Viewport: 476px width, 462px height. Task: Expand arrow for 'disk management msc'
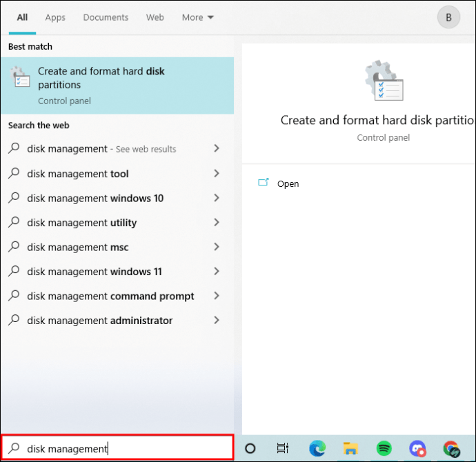click(217, 247)
